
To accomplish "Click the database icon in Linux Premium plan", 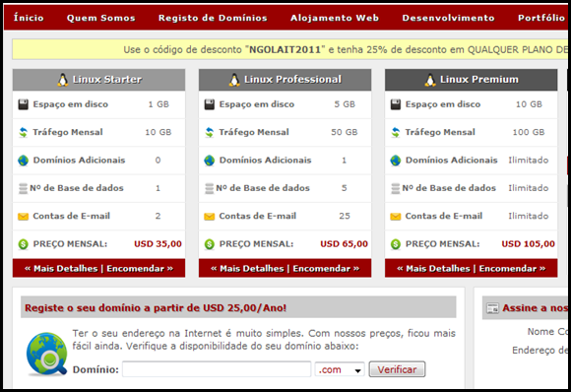I will click(395, 188).
